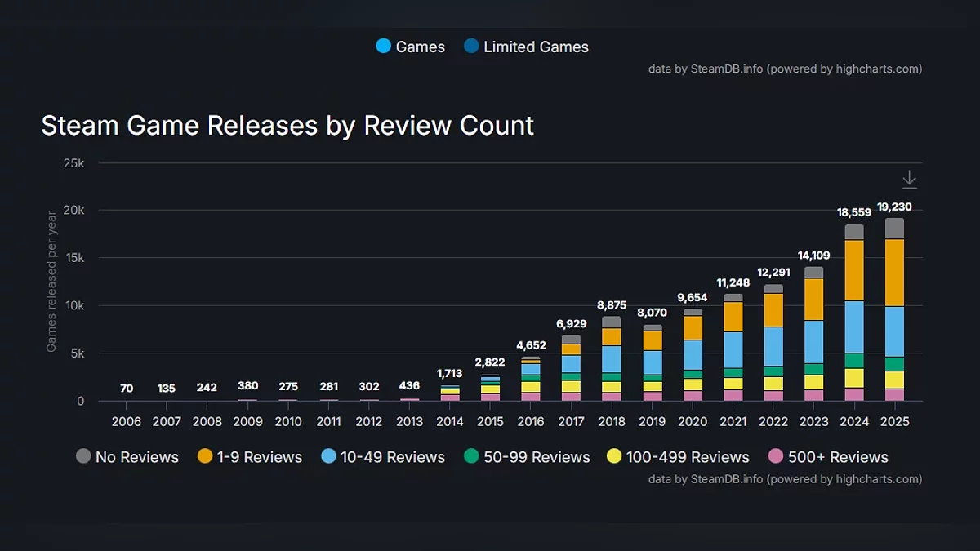Open the upper SteamDB.info data credit
Image resolution: width=980 pixels, height=551 pixels.
click(x=785, y=69)
